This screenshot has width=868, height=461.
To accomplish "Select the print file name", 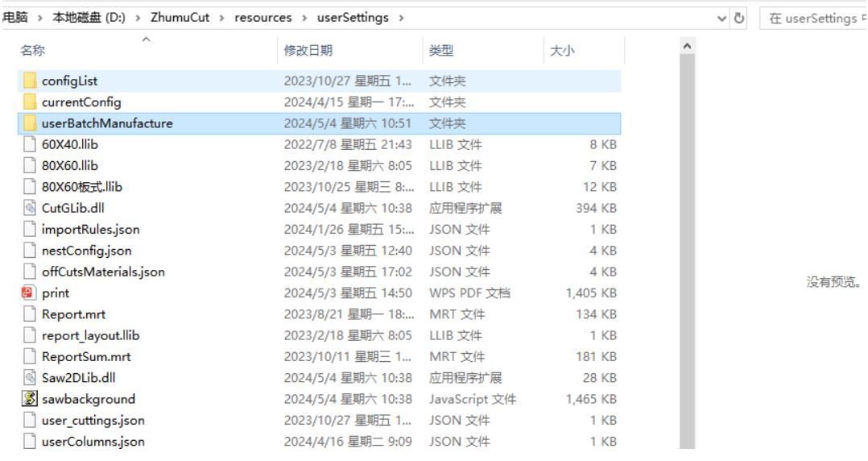I will [x=56, y=293].
